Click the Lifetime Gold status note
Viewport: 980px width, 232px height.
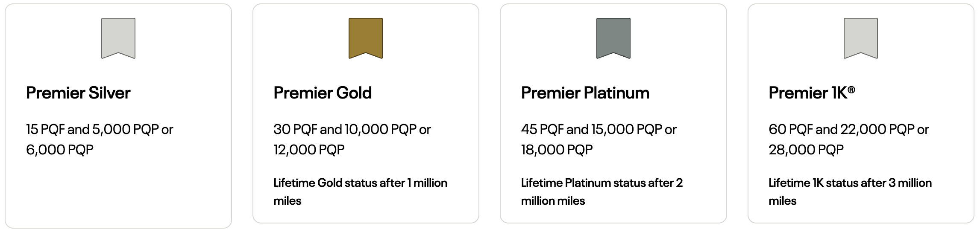(x=360, y=191)
